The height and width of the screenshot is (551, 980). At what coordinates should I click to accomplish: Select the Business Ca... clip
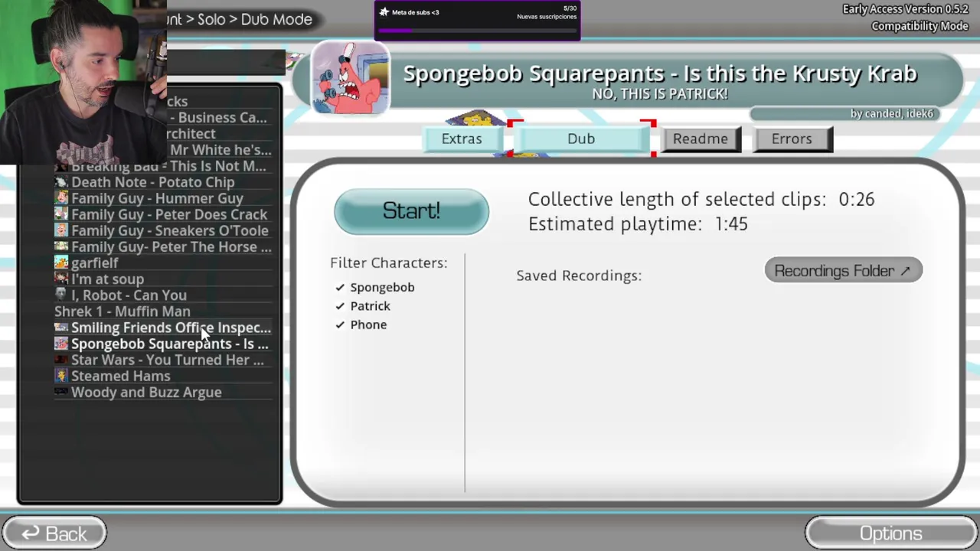(222, 118)
